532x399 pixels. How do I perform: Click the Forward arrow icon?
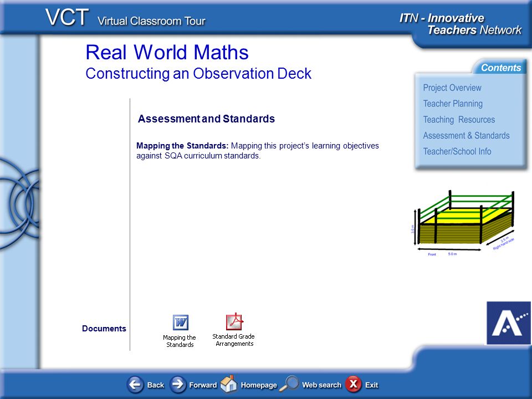178,385
